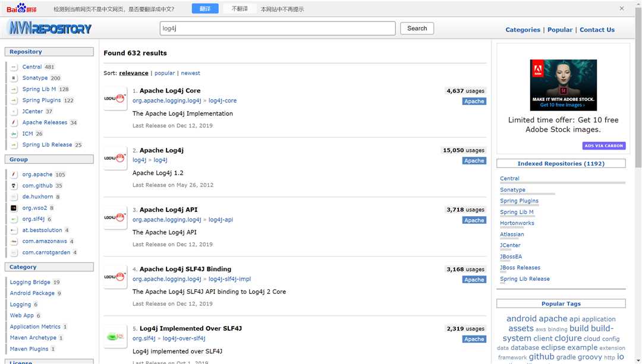Image resolution: width=642 pixels, height=364 pixels.
Task: Click the org.apache group icon
Action: coord(14,174)
